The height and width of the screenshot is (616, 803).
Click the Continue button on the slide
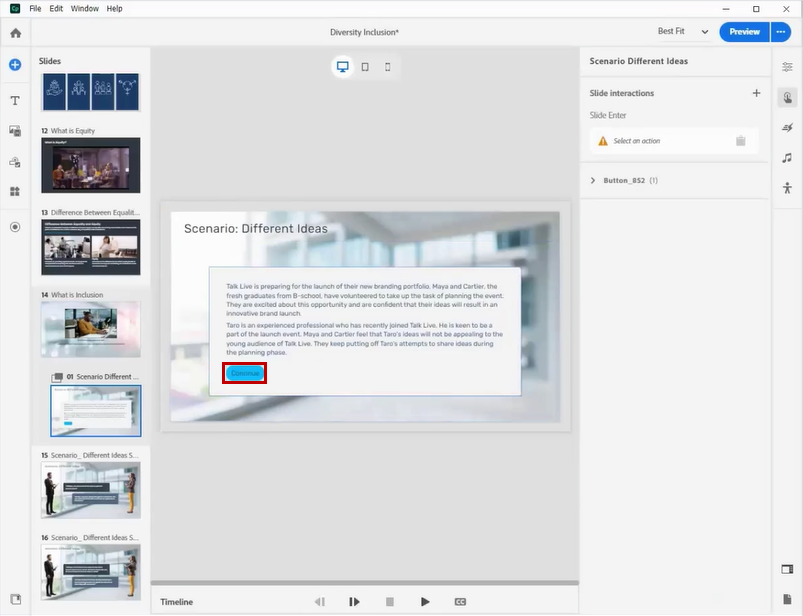click(245, 373)
